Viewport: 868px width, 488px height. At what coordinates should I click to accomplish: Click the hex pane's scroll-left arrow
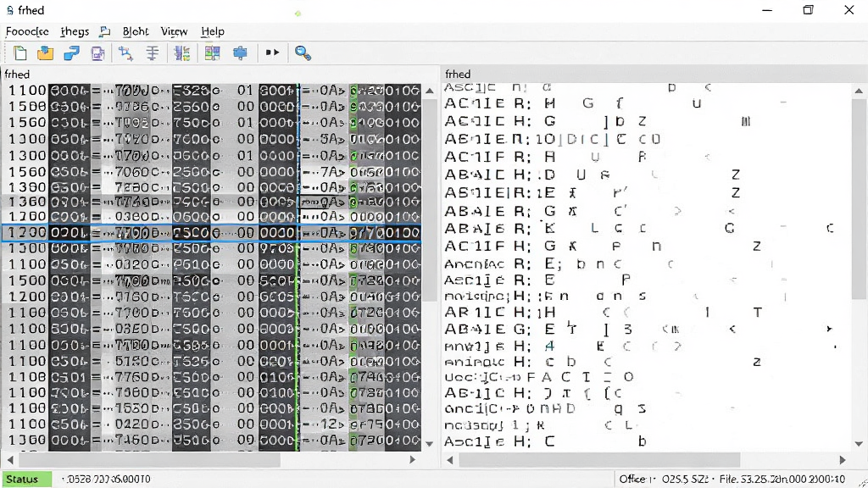[10, 460]
